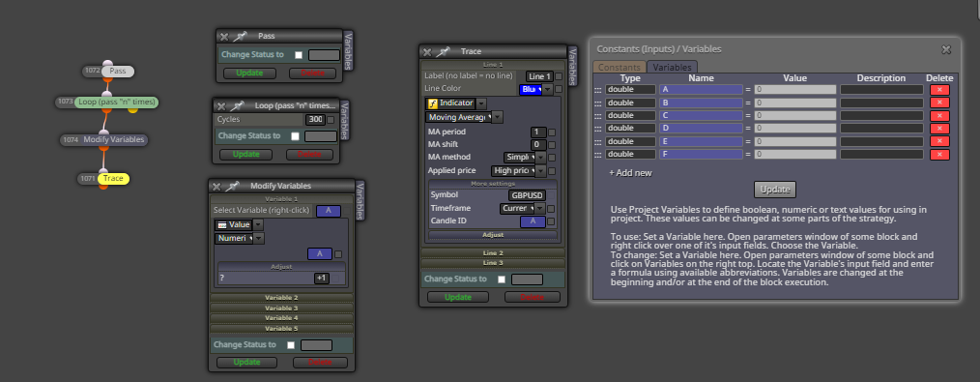Tick Change Status checkbox in Modify Variables
The image size is (980, 382).
tap(291, 345)
